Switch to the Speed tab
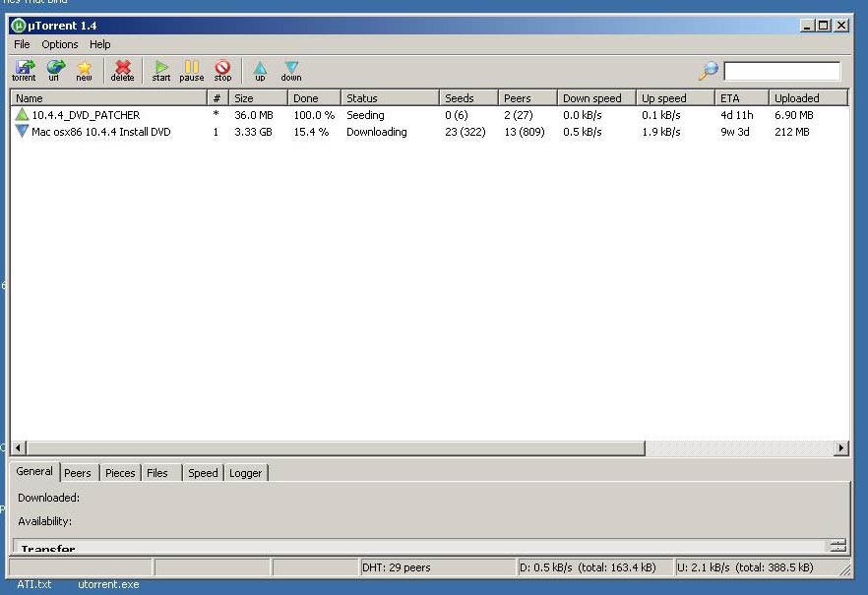The image size is (868, 595). coord(203,473)
